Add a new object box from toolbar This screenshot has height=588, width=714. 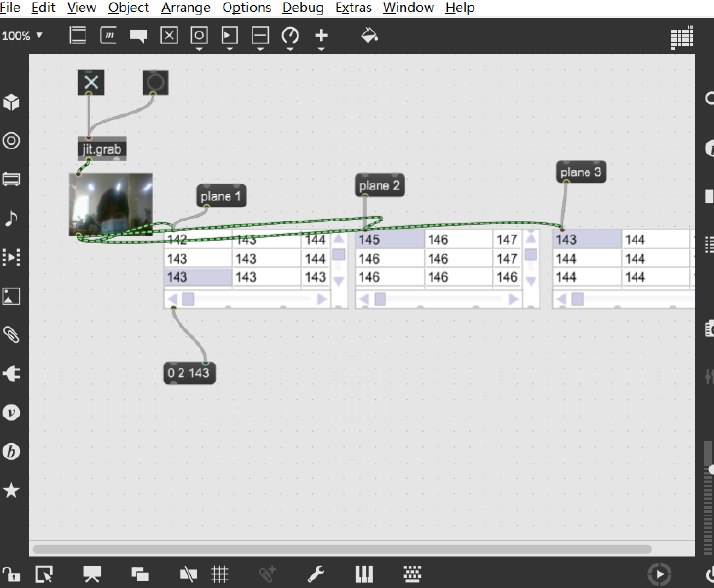77,35
